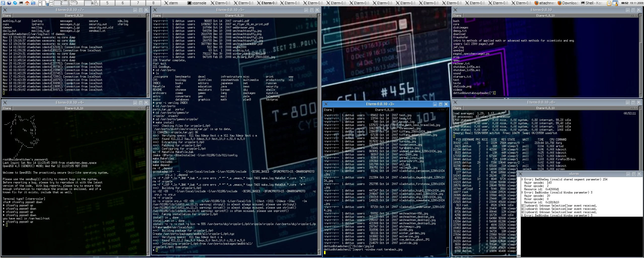Image resolution: width=644 pixels, height=258 pixels.
Task: Click 'BadShmSeg' error line in xterm
Action: click(x=564, y=179)
